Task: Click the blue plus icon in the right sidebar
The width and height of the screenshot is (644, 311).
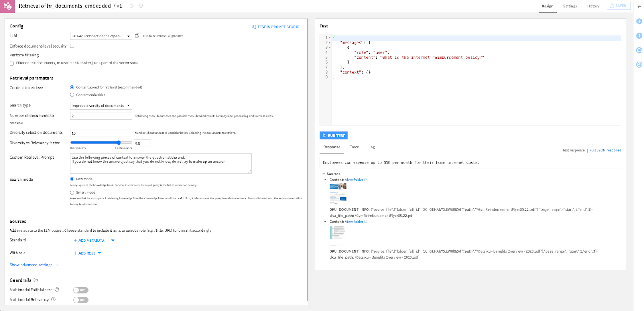Action: tap(639, 21)
